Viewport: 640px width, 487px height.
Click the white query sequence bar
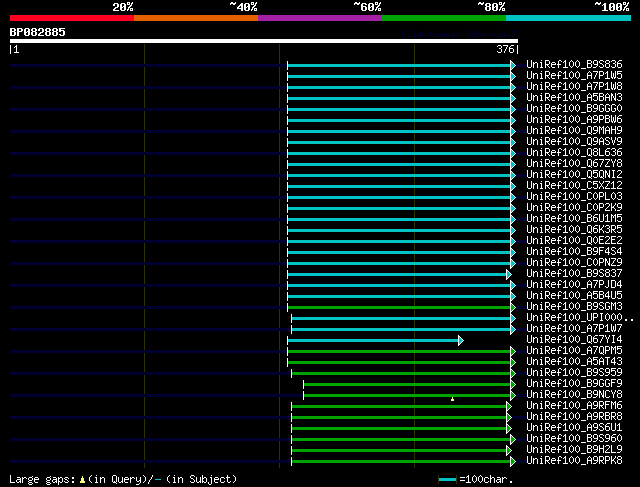[x=264, y=41]
